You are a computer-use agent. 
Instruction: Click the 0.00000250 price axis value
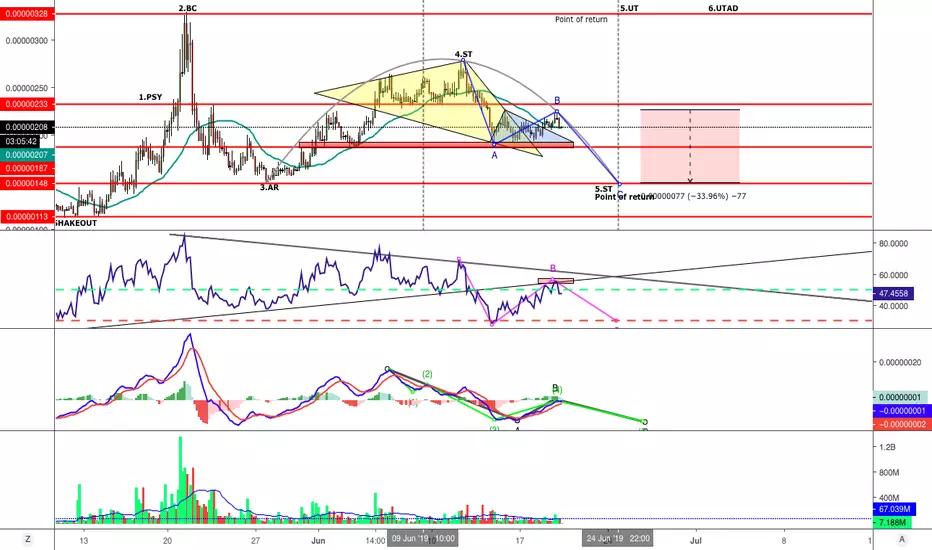[x=27, y=88]
